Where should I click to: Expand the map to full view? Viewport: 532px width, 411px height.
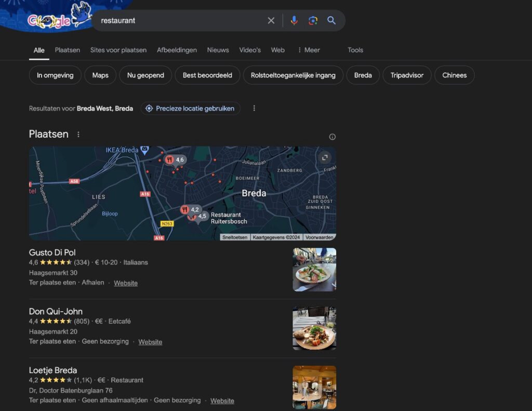(x=324, y=157)
